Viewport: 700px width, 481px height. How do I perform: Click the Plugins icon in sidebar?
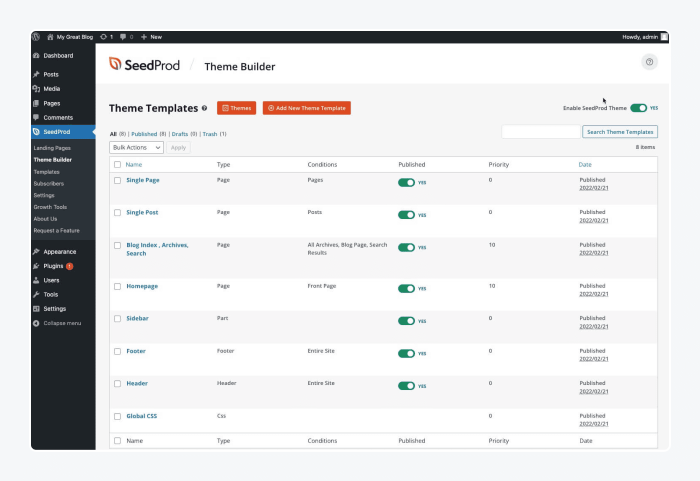click(37, 266)
